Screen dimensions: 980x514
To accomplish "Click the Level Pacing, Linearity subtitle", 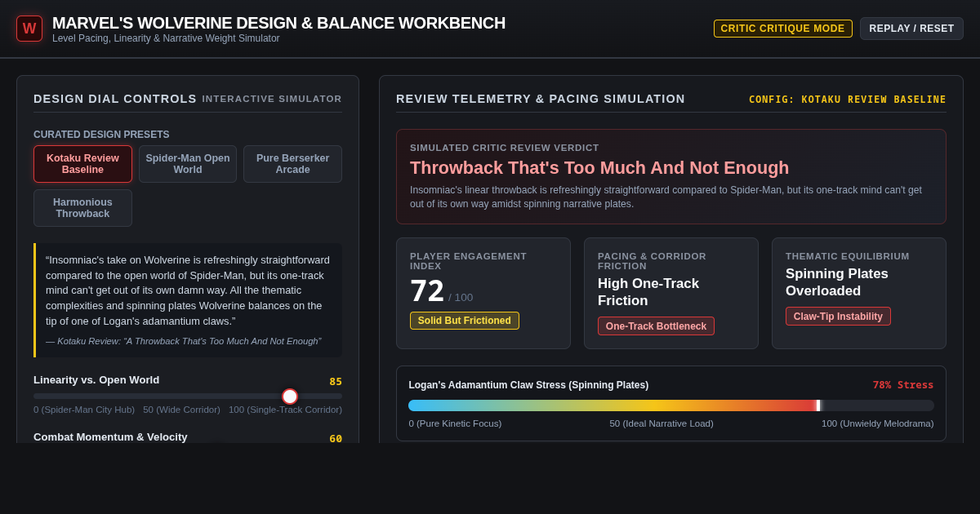I will pos(166,38).
